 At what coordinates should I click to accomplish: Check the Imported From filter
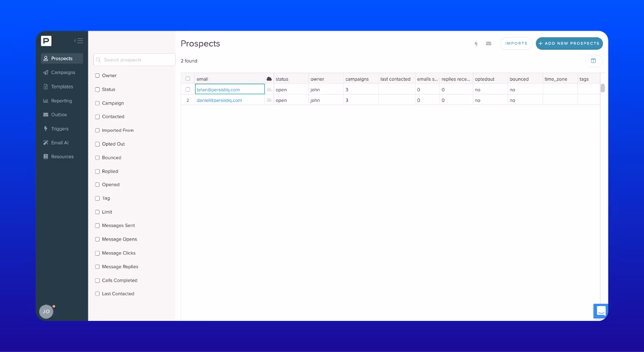coord(97,130)
